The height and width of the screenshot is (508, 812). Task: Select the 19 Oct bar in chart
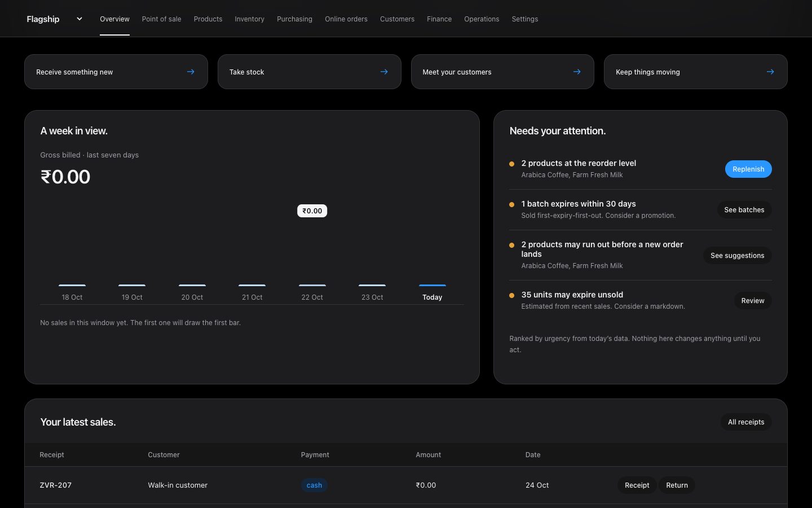click(x=132, y=285)
